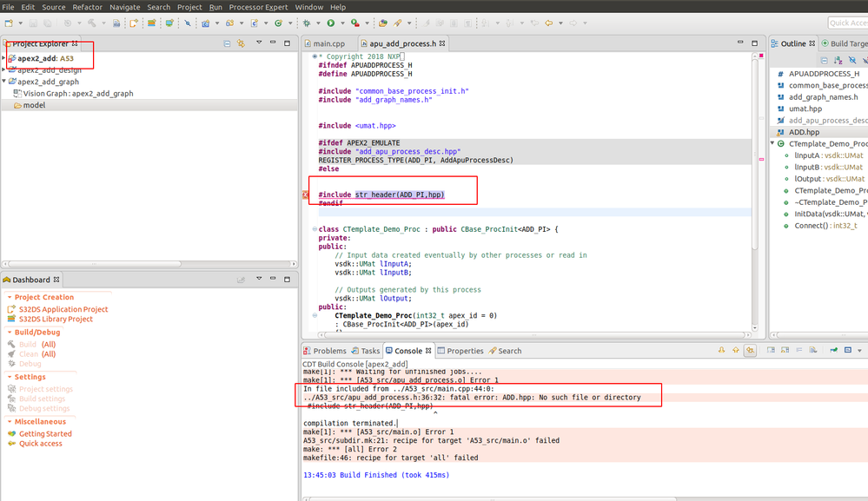Switch to the Tasks tab
This screenshot has width=868, height=501.
pyautogui.click(x=365, y=351)
